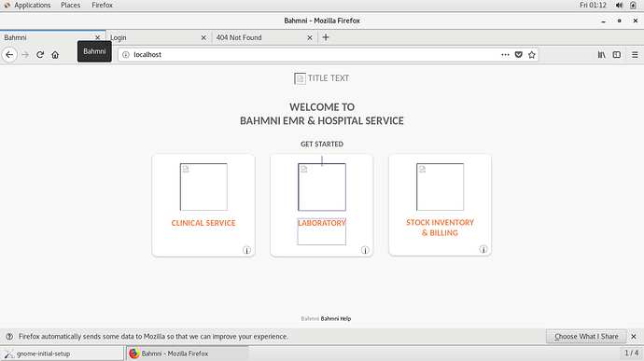This screenshot has width=644, height=361.
Task: Open the Clinical Service image thumbnail
Action: pyautogui.click(x=203, y=187)
